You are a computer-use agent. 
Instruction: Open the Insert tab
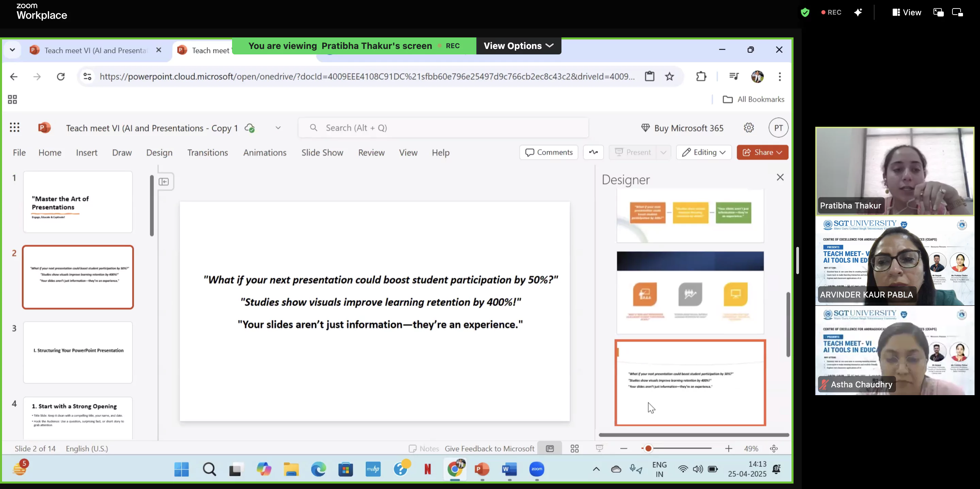click(87, 152)
